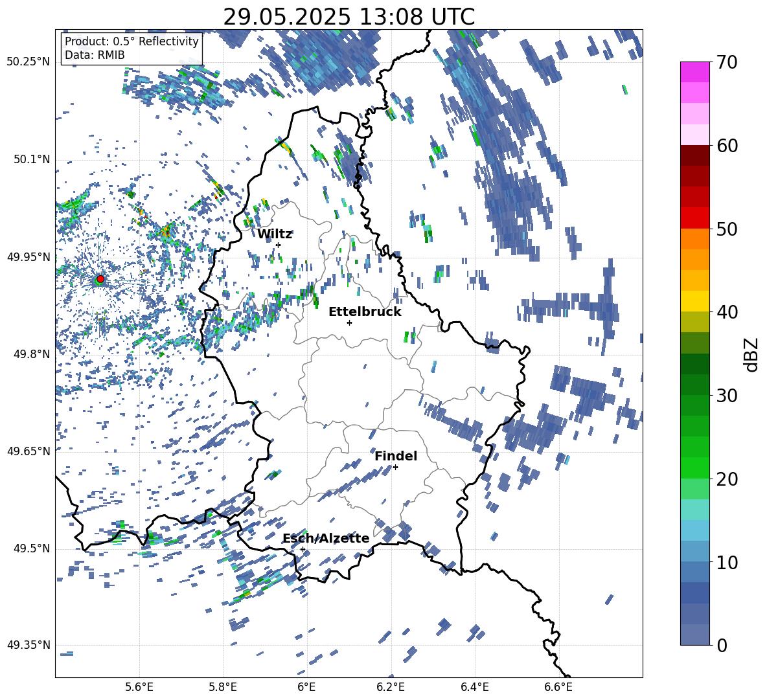Viewport: 767px width, 700px height.
Task: Click the 50.1°N latitude label
Action: [x=32, y=159]
